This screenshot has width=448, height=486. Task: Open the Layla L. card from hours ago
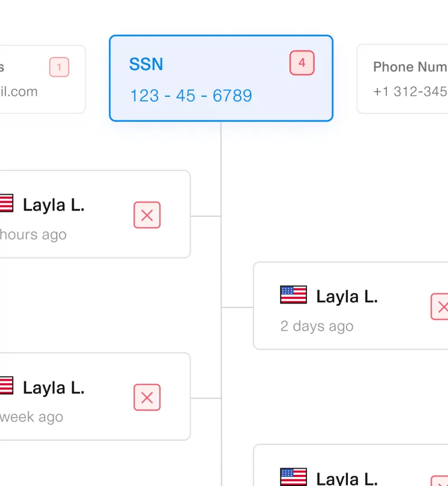click(x=95, y=214)
